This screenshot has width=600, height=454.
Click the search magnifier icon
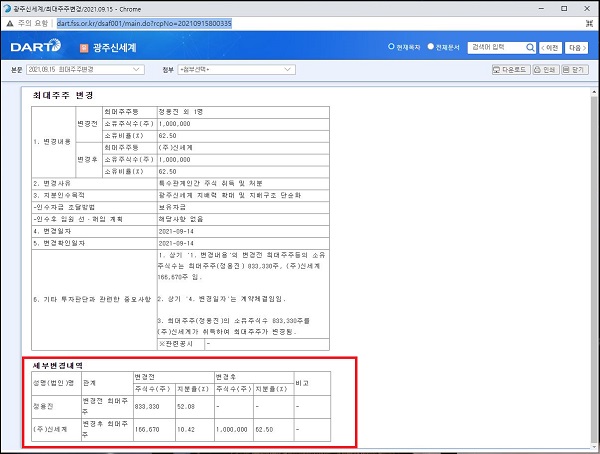click(530, 47)
